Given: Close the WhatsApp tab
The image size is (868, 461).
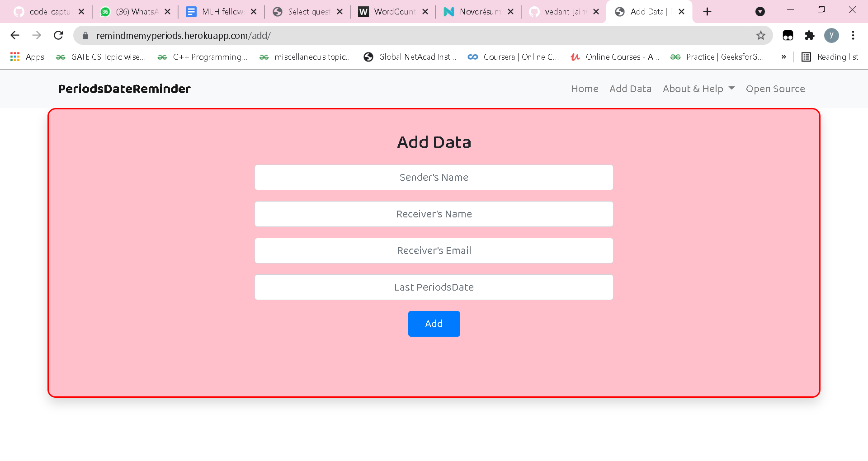Looking at the screenshot, I should 168,12.
